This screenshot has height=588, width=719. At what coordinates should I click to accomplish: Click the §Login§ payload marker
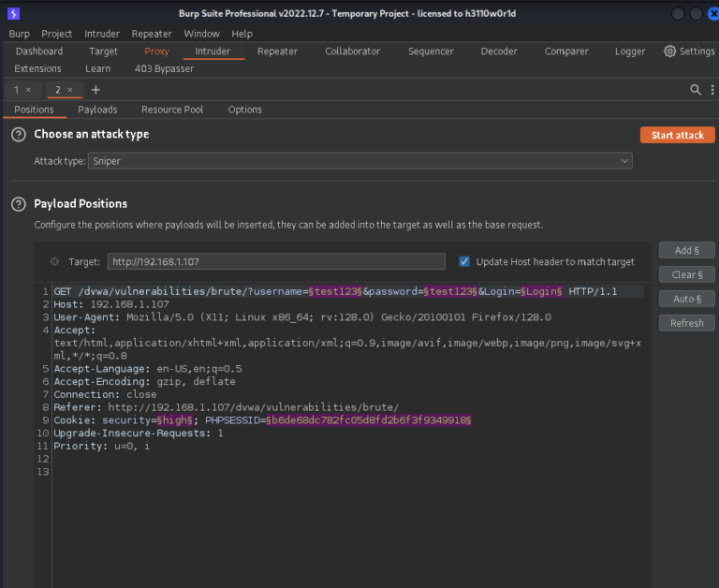[x=541, y=291]
